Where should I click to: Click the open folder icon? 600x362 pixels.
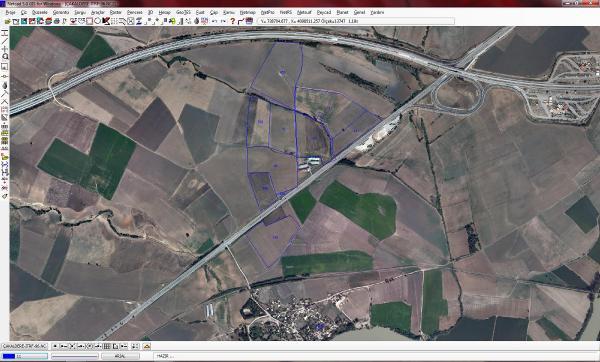coord(7,21)
